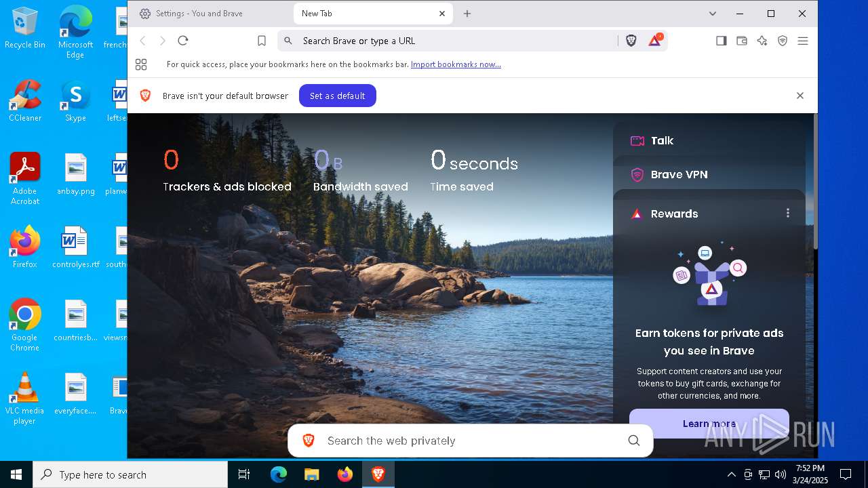Click taskbar search box
Screen dimensions: 868x488
click(x=130, y=474)
